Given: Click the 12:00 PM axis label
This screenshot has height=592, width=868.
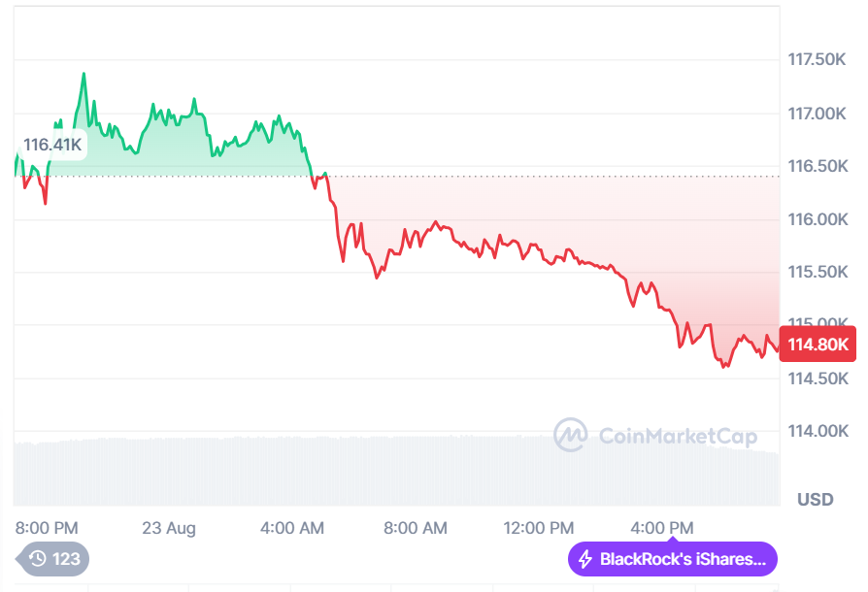Looking at the screenshot, I should [538, 528].
